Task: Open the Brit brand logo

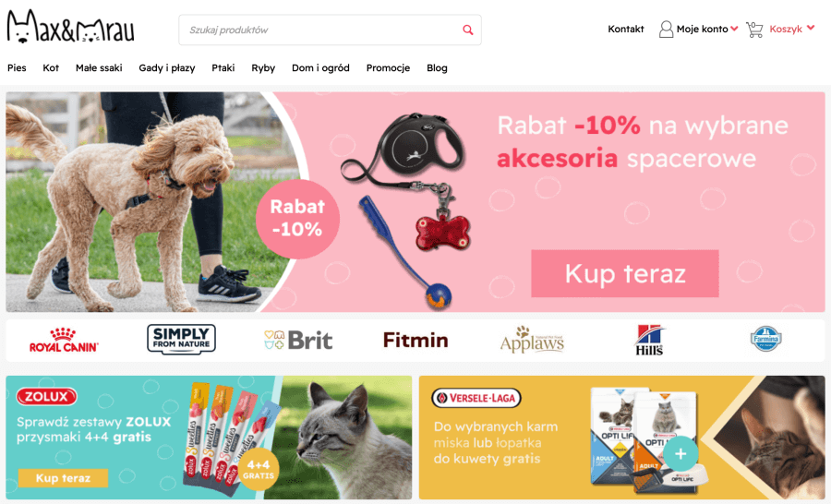Action: point(298,341)
